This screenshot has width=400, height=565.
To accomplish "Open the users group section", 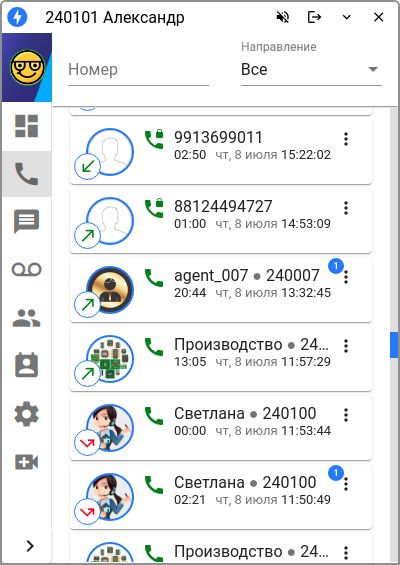I will point(26,318).
